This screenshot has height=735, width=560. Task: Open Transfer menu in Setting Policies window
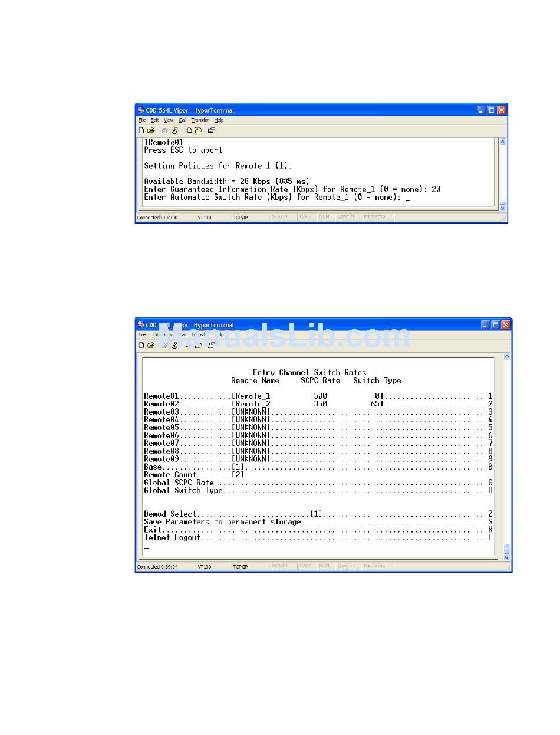tap(200, 120)
